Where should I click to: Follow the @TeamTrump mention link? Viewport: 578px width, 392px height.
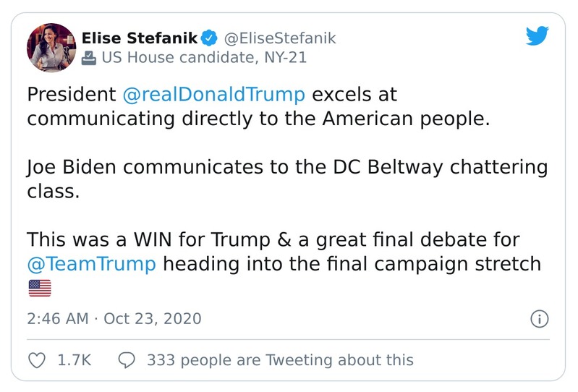91,263
